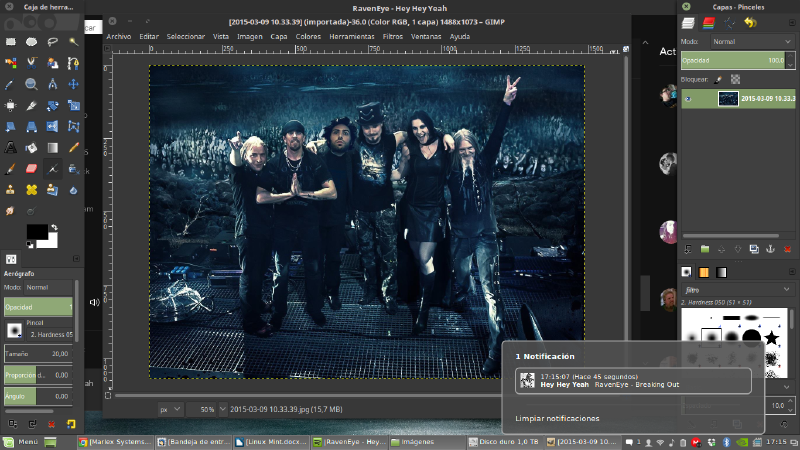Select the Rectangle Select tool
The width and height of the screenshot is (800, 450).
click(10, 42)
